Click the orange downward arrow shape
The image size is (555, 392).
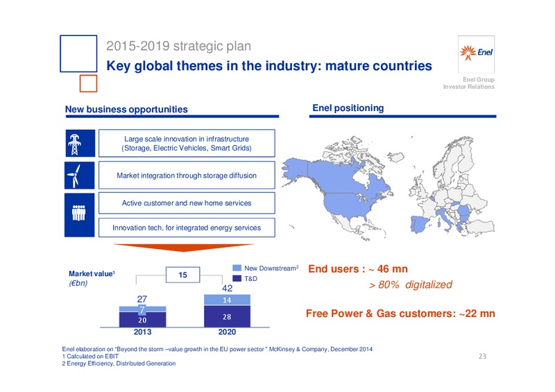tap(183, 248)
